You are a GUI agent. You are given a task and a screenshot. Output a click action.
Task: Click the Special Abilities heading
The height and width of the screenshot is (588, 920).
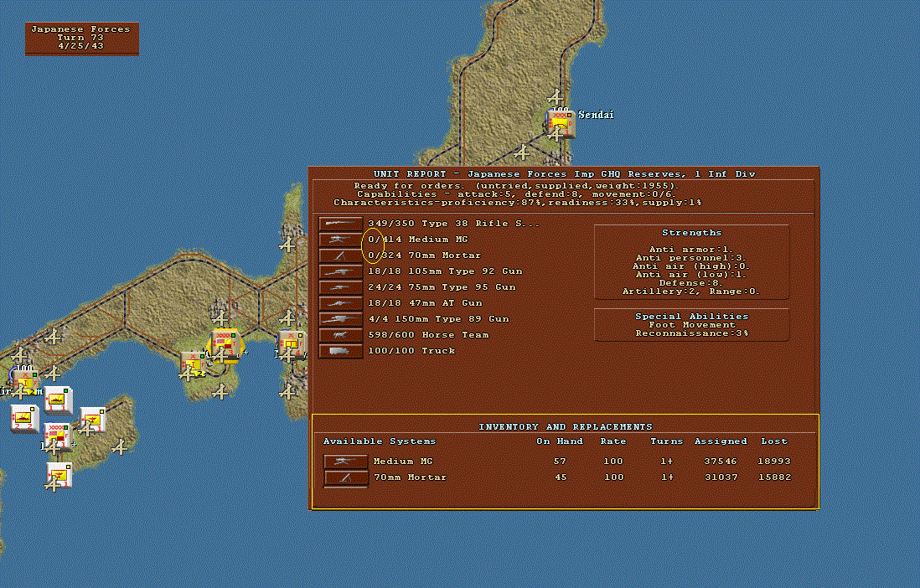(x=692, y=317)
